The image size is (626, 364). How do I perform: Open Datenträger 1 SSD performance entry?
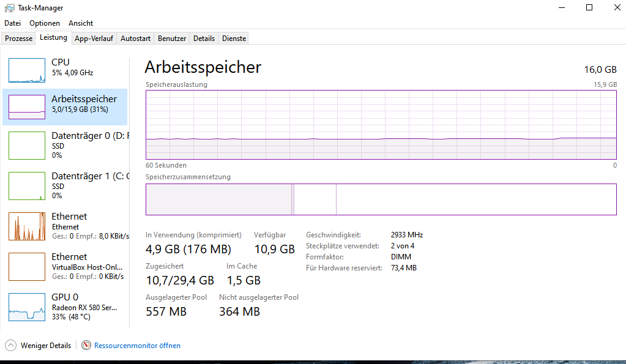(65, 185)
